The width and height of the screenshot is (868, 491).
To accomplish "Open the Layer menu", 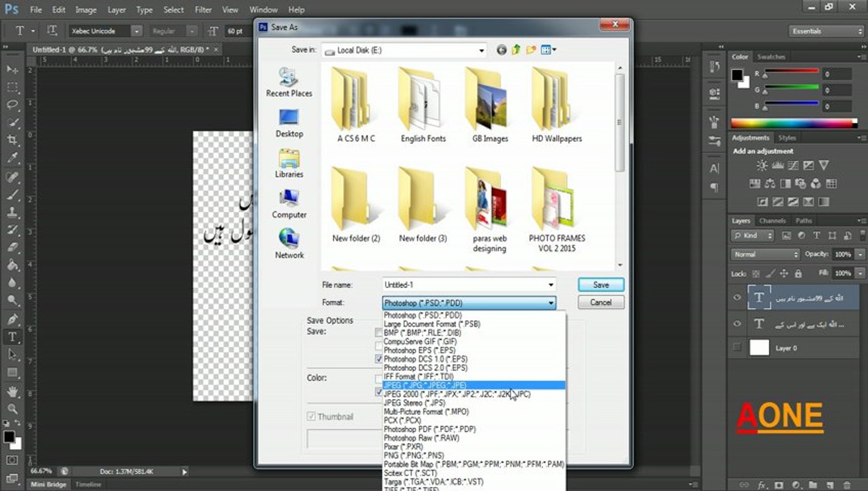I will (x=117, y=10).
